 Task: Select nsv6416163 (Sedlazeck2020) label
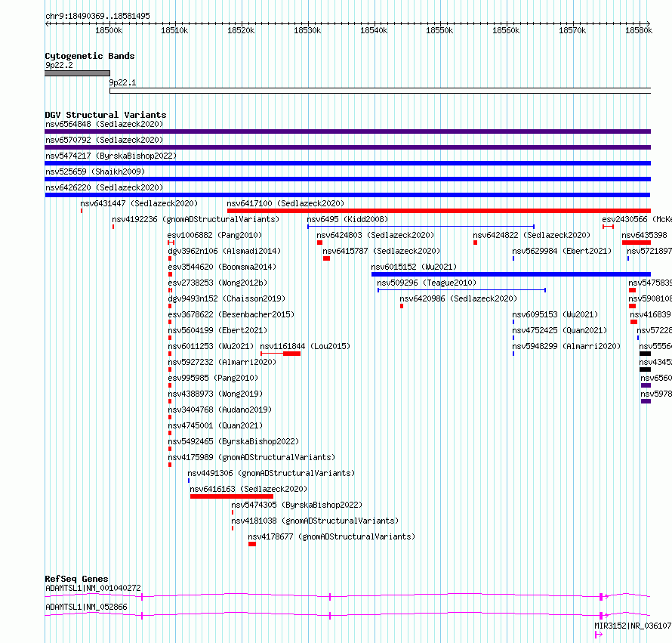[248, 489]
